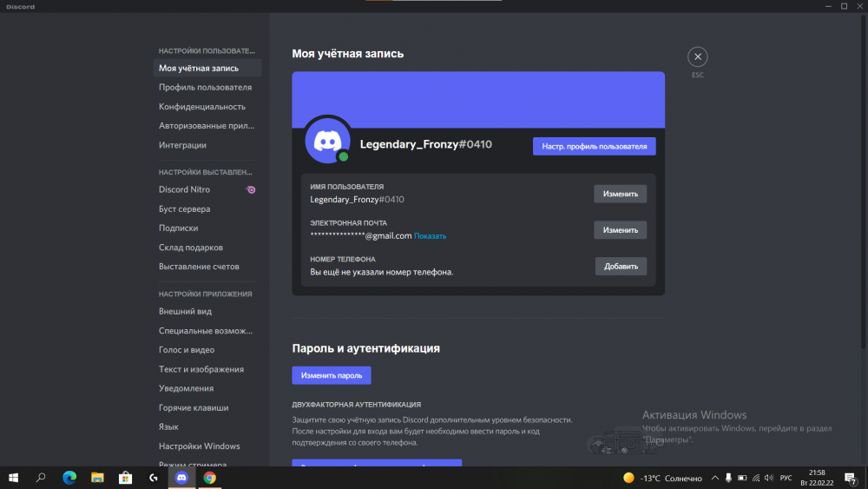Open the volume speaker tray icon
Screen dimensions: 868x489
pos(769,478)
